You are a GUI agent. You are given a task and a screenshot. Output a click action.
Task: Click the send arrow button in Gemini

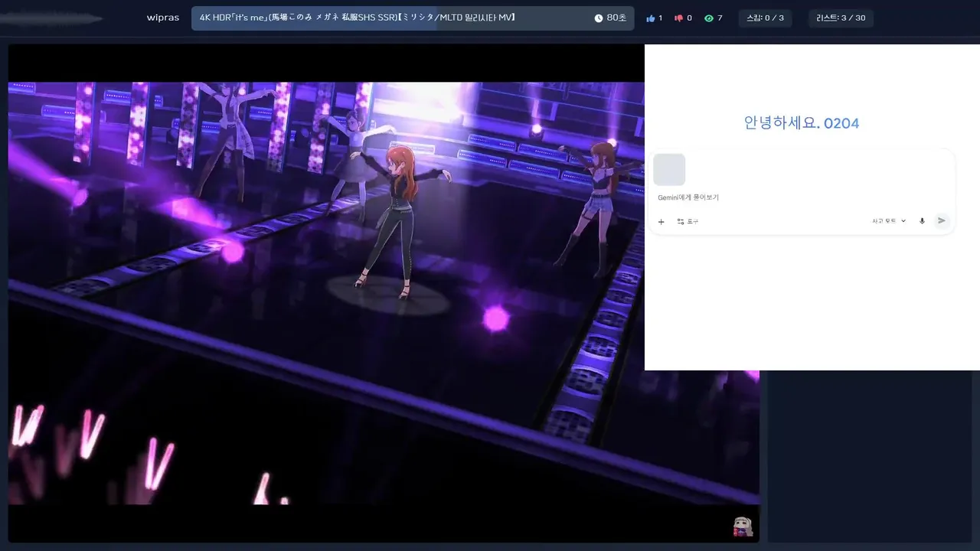[942, 220]
